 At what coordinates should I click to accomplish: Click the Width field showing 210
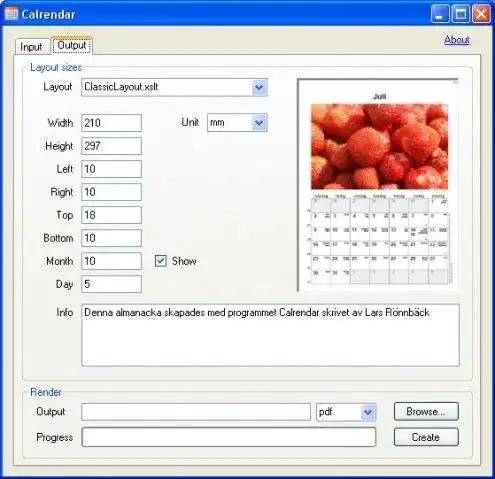(x=111, y=123)
